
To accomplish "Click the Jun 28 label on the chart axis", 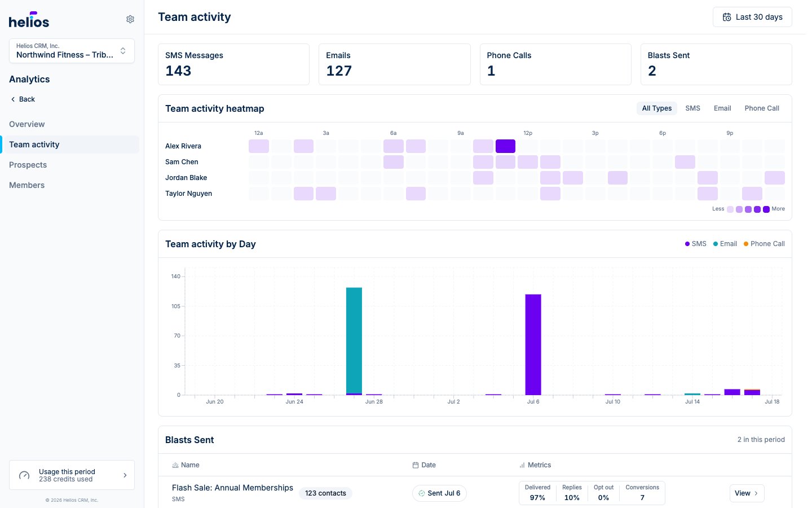I will tap(374, 402).
